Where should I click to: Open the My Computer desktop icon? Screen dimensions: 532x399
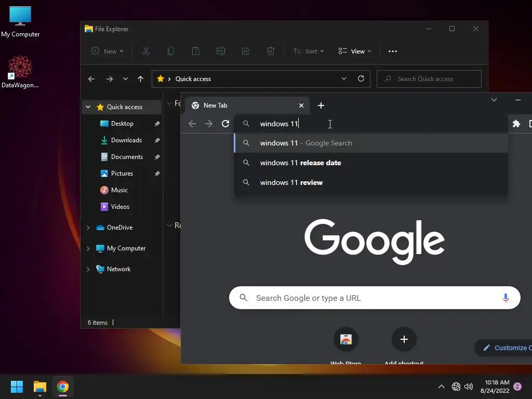click(20, 21)
